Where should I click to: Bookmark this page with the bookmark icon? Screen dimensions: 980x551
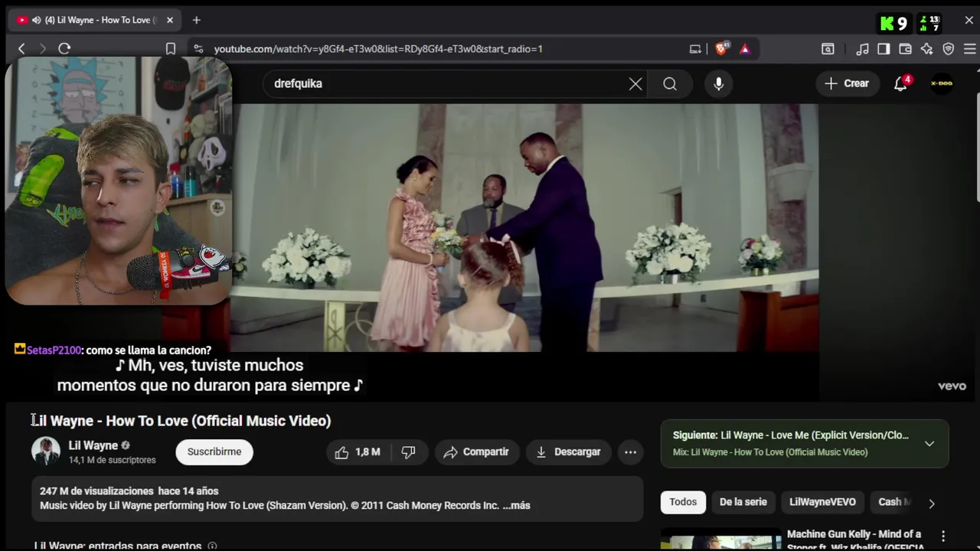point(171,48)
